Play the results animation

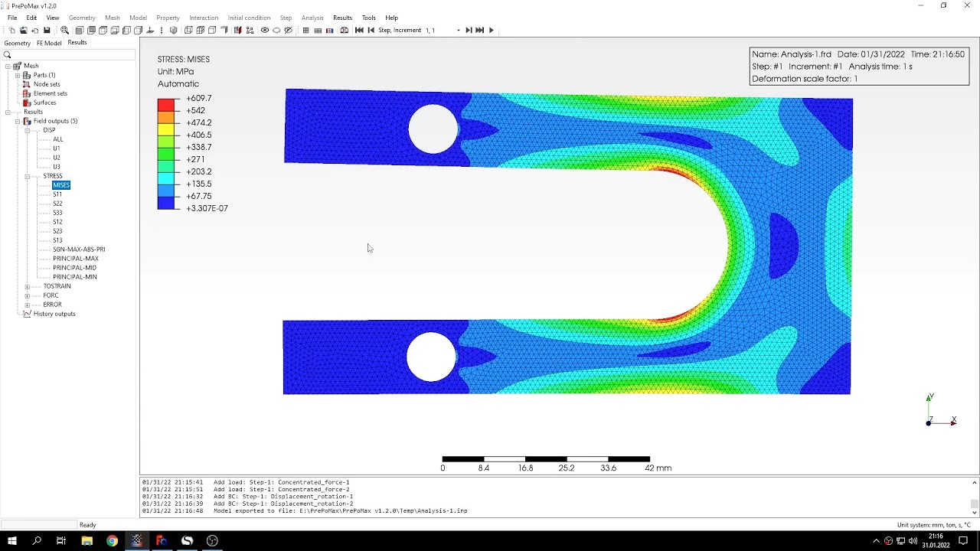coord(492,31)
